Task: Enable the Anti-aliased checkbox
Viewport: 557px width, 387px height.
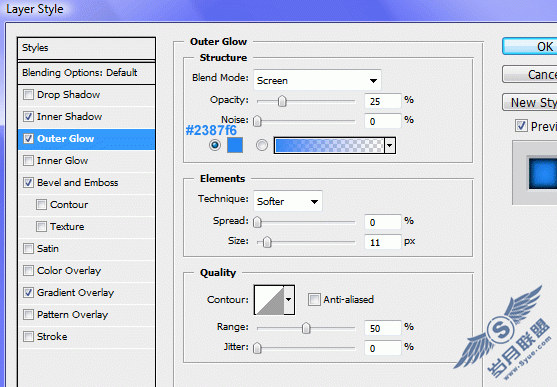Action: [314, 300]
